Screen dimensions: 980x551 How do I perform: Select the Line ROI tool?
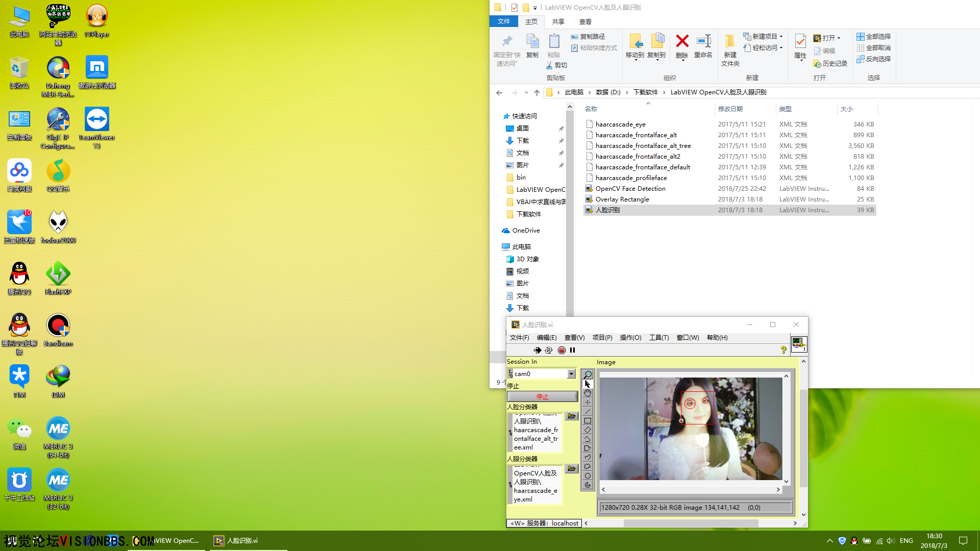pos(587,411)
